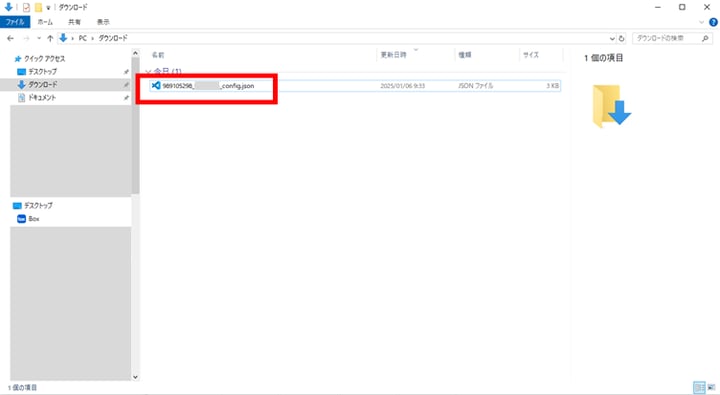The image size is (720, 395).
Task: Select the Box icon in navigation pane
Action: coord(21,219)
